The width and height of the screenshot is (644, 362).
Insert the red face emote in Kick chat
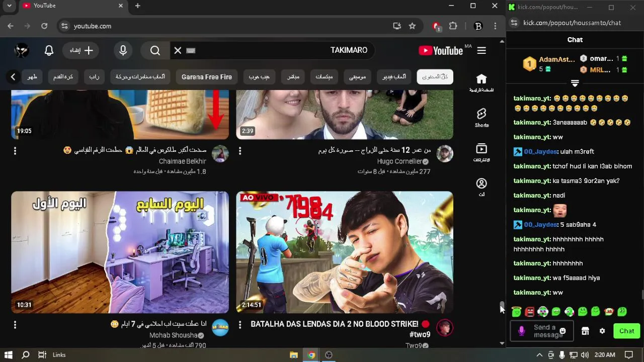click(x=529, y=312)
